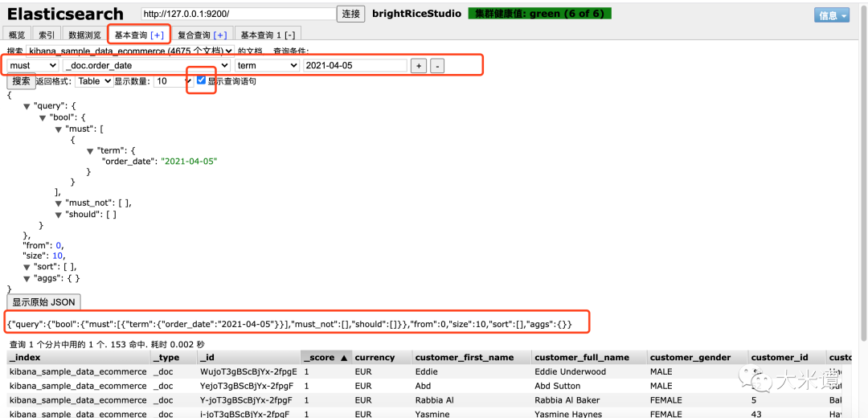Sort by _id column header
Viewport: 868px width, 418px height.
click(249, 358)
